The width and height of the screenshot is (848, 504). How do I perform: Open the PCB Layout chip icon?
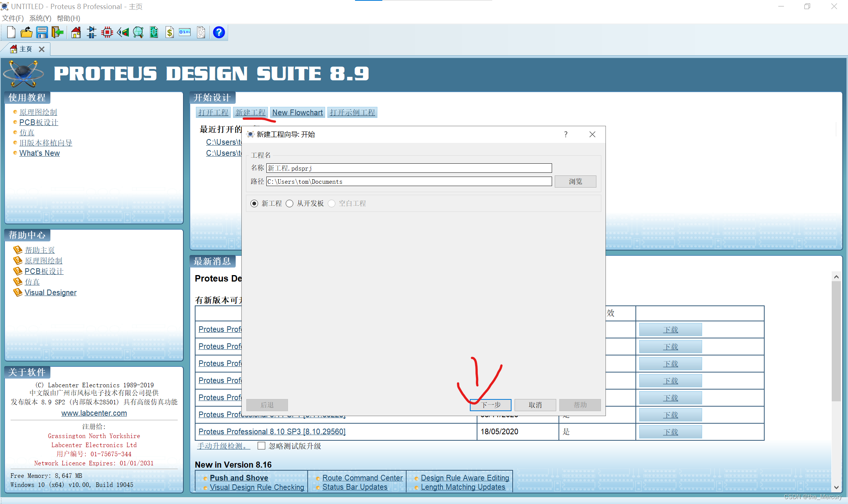(x=107, y=33)
